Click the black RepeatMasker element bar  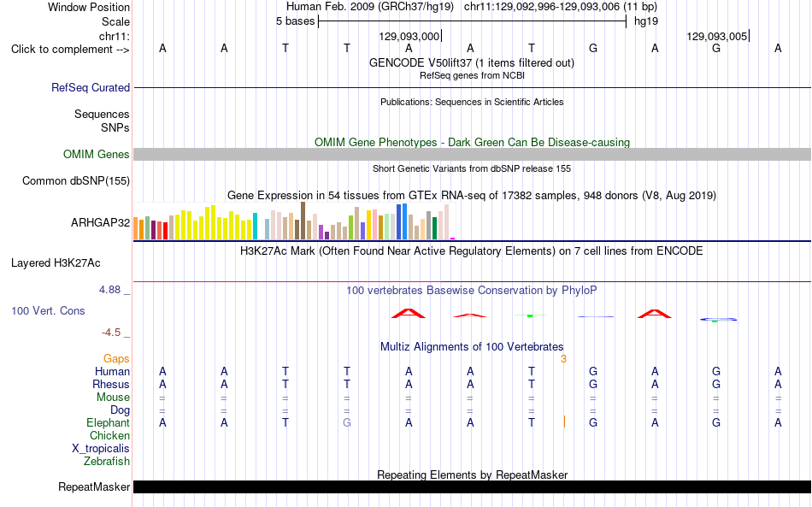click(472, 486)
